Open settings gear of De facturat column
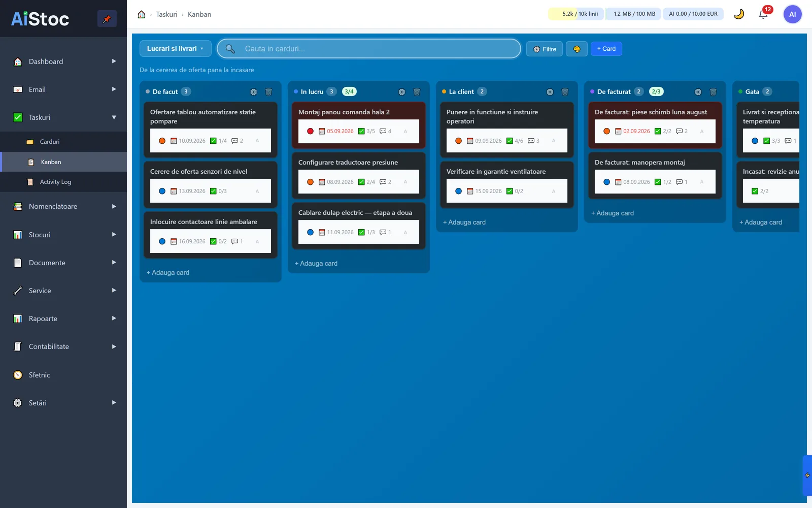Viewport: 812px width, 508px height. click(x=698, y=92)
